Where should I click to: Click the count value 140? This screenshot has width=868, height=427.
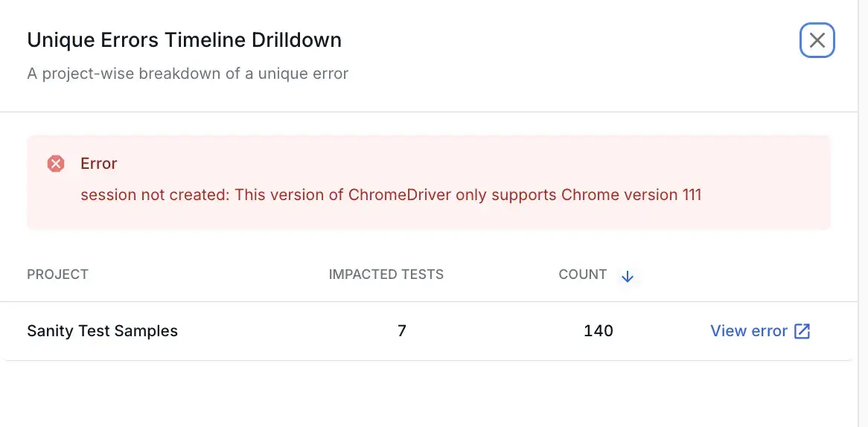598,331
